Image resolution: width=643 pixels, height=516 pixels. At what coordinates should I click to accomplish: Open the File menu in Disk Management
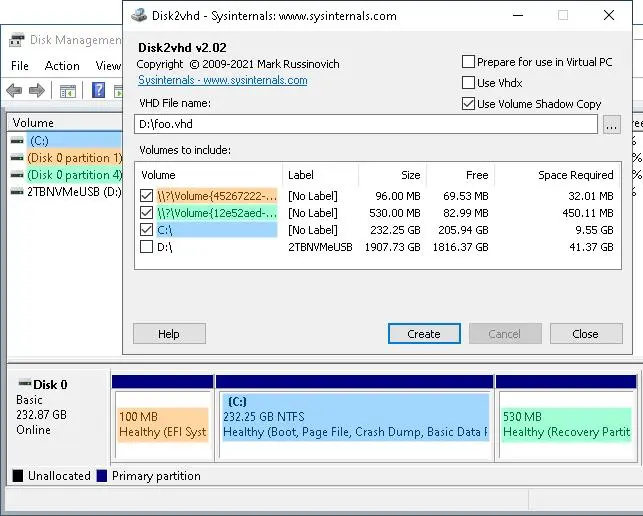20,66
